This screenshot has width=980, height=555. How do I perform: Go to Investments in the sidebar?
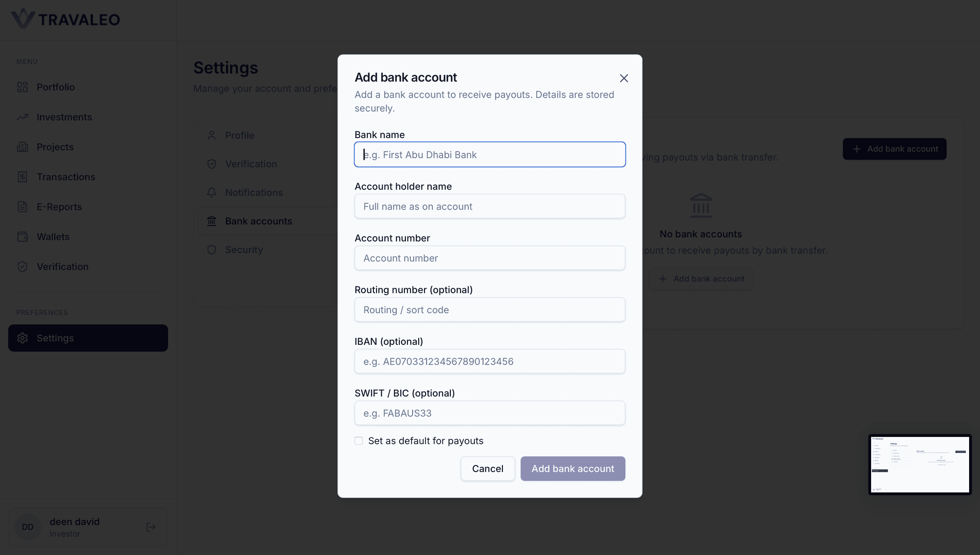click(88, 117)
